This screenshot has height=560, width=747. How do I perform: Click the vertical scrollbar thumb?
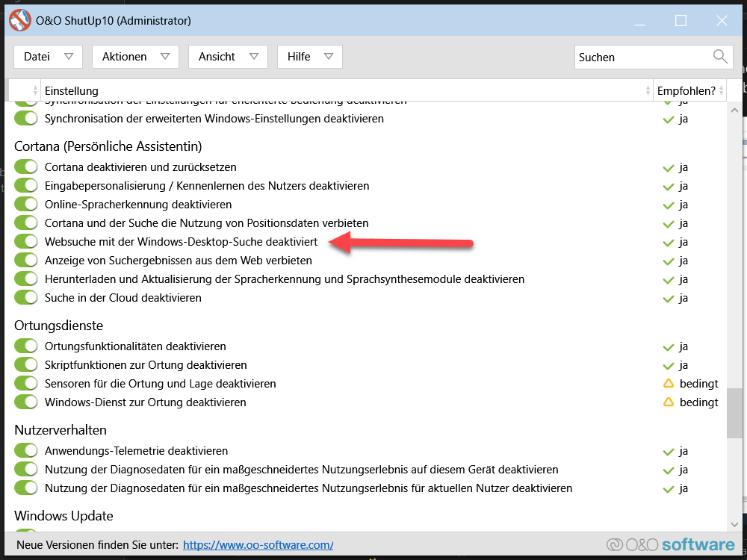pos(734,414)
